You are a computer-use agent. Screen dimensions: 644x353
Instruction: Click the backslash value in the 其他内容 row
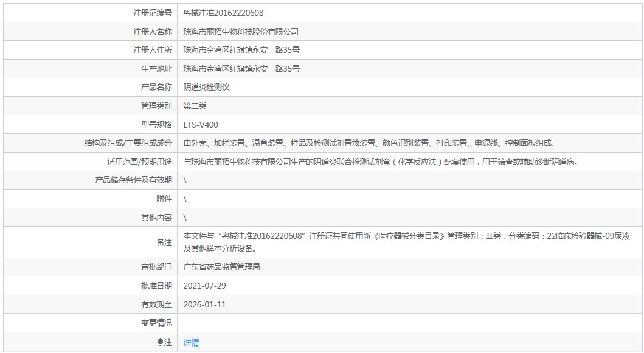(185, 218)
